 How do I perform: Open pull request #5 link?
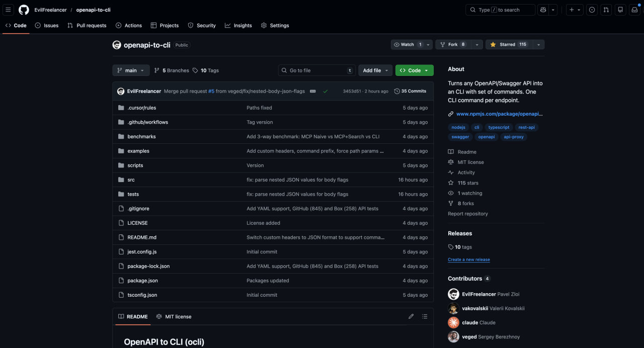211,91
